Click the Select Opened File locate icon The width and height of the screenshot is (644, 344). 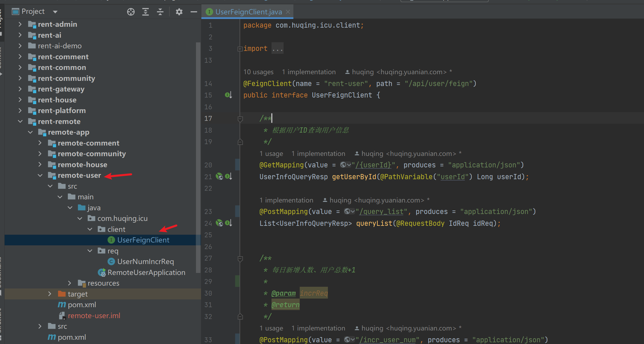click(131, 12)
